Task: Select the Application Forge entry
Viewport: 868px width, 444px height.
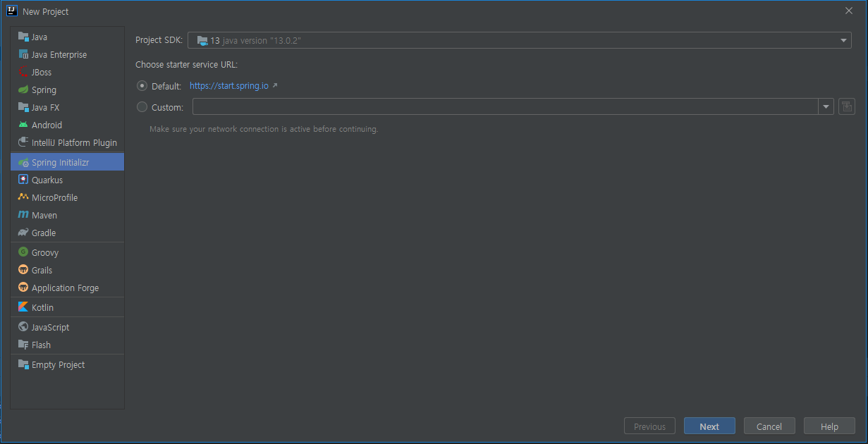Action: 68,288
